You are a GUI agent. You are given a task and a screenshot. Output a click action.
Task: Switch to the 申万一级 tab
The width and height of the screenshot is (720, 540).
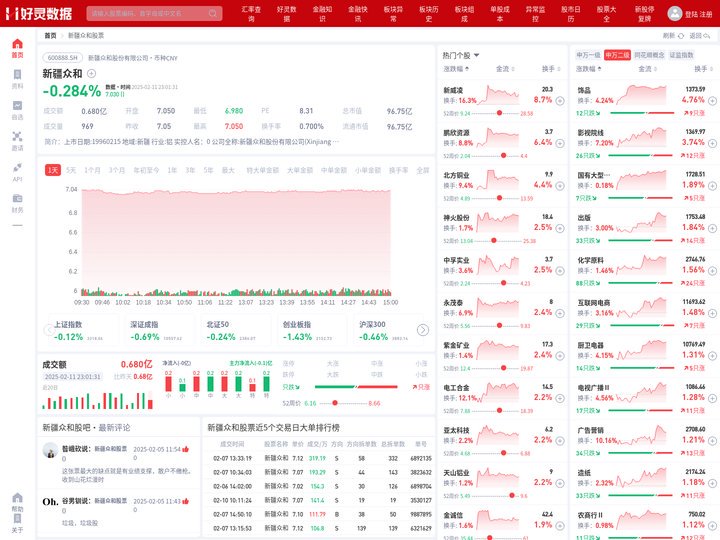pyautogui.click(x=588, y=55)
